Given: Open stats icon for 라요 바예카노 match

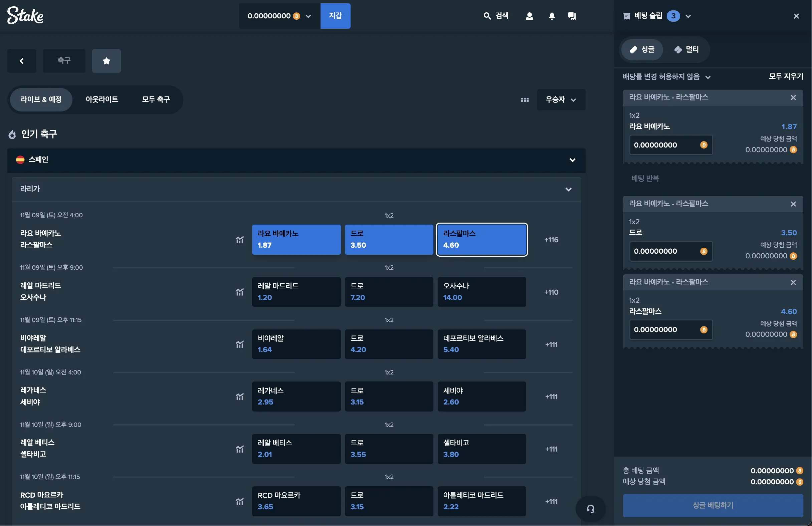Looking at the screenshot, I should [240, 240].
